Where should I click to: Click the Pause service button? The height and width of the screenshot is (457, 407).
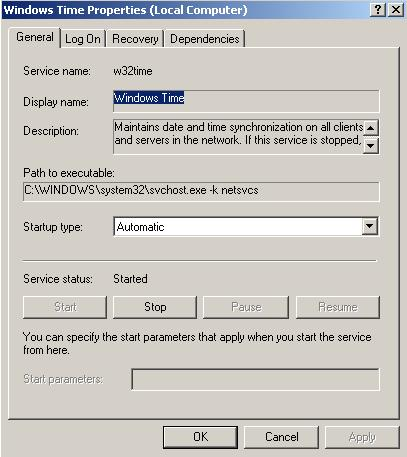[x=246, y=307]
